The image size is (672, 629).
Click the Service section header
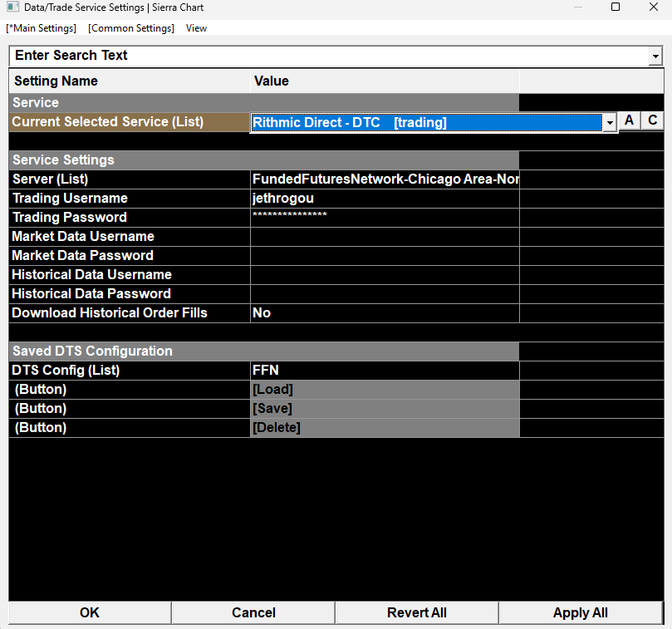(x=264, y=103)
